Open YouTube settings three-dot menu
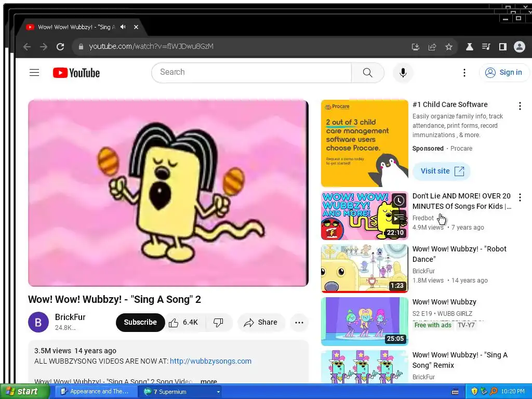Viewport: 532px width, 399px height. click(x=464, y=72)
